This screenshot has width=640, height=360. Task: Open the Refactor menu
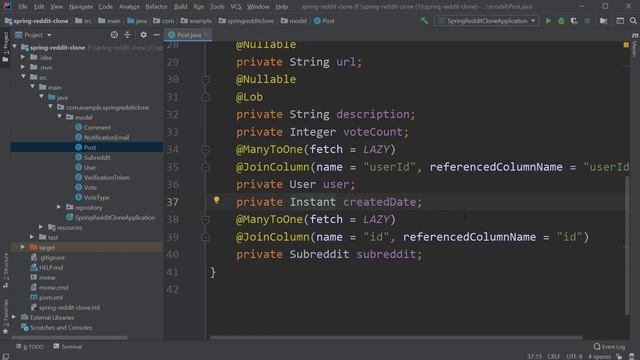tap(156, 7)
